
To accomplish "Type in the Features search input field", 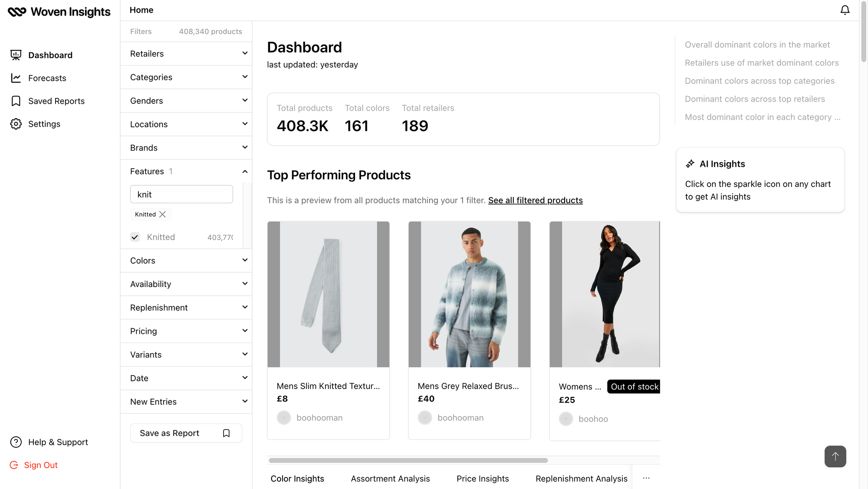I will pyautogui.click(x=181, y=194).
